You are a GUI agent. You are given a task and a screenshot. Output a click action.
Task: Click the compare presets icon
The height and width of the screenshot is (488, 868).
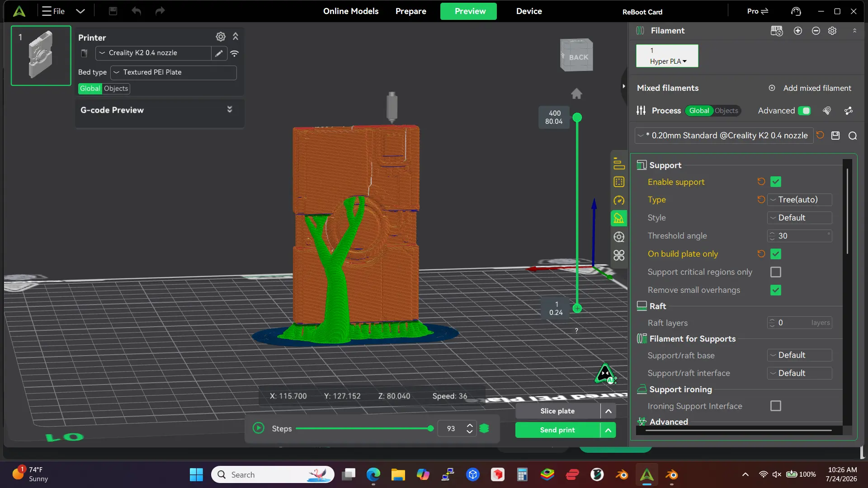tap(849, 111)
